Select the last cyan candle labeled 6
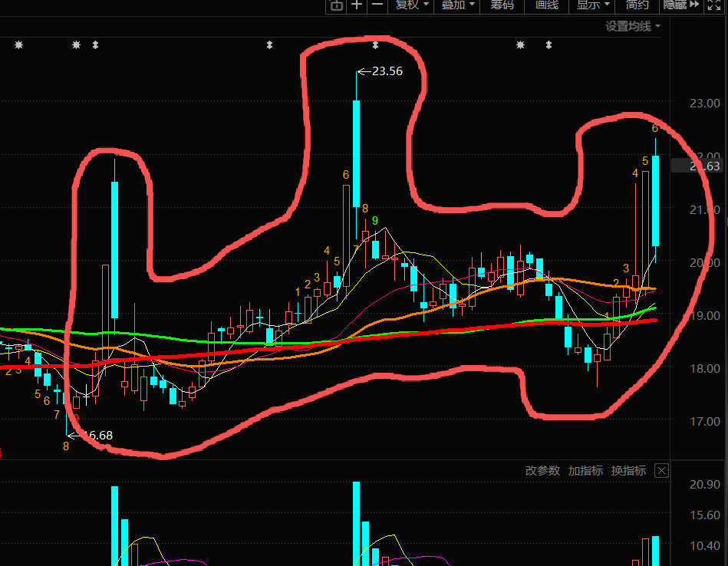 [656, 201]
